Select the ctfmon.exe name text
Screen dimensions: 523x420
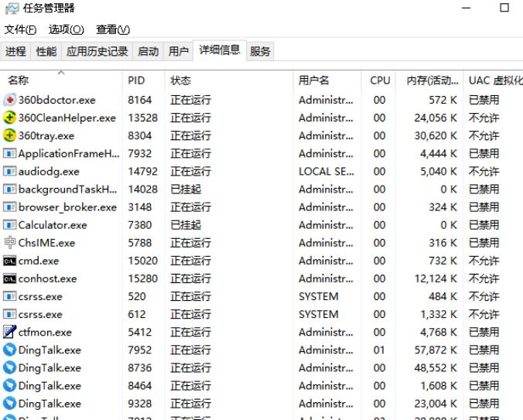point(45,333)
